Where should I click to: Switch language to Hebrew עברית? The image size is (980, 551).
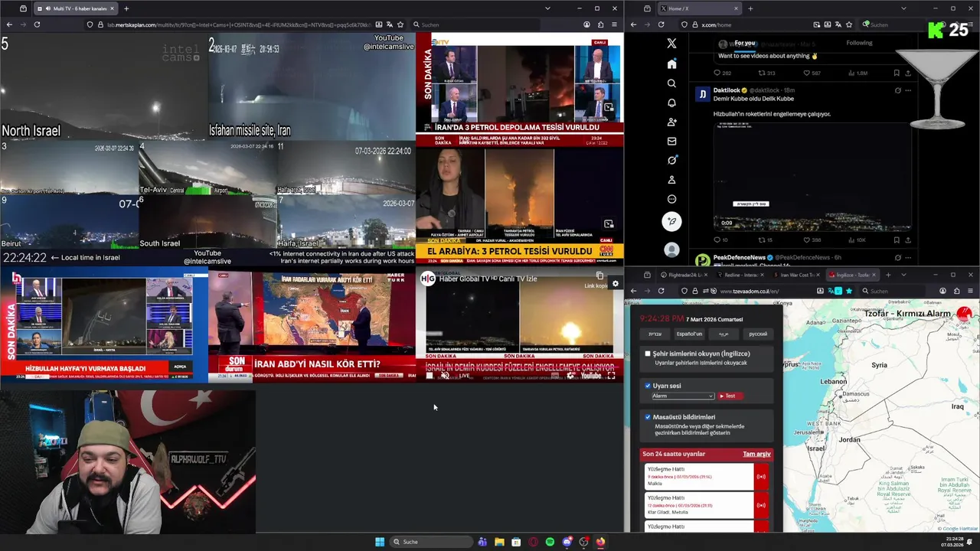655,334
